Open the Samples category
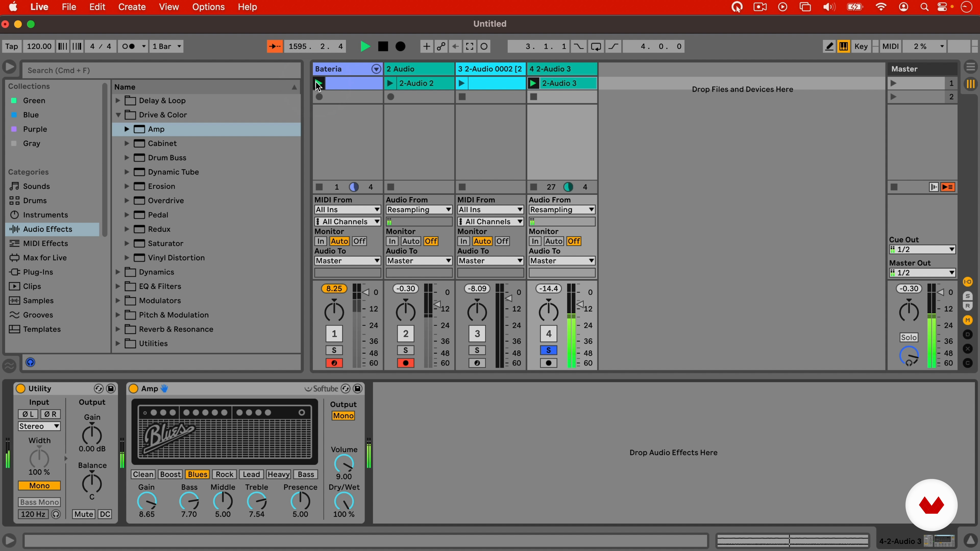The height and width of the screenshot is (551, 980). (38, 301)
